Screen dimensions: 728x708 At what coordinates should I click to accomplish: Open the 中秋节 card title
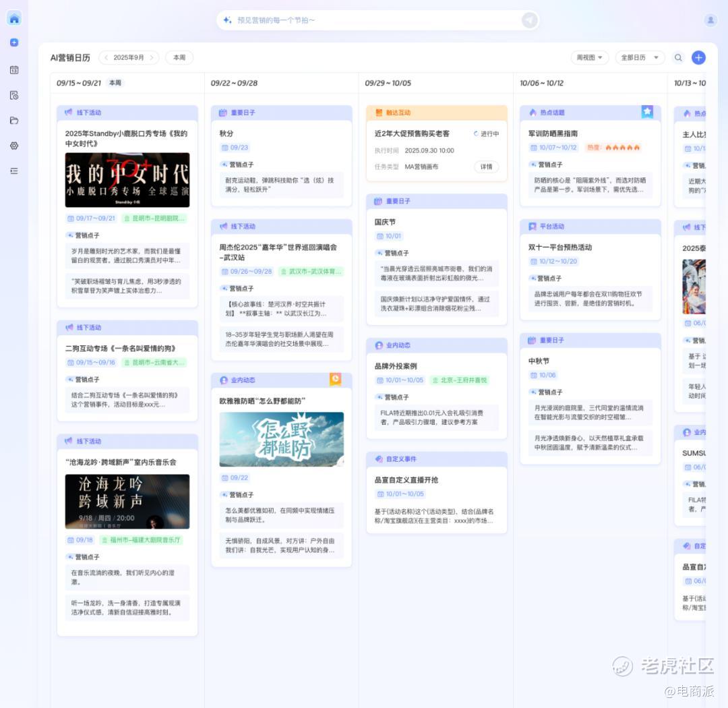539,361
